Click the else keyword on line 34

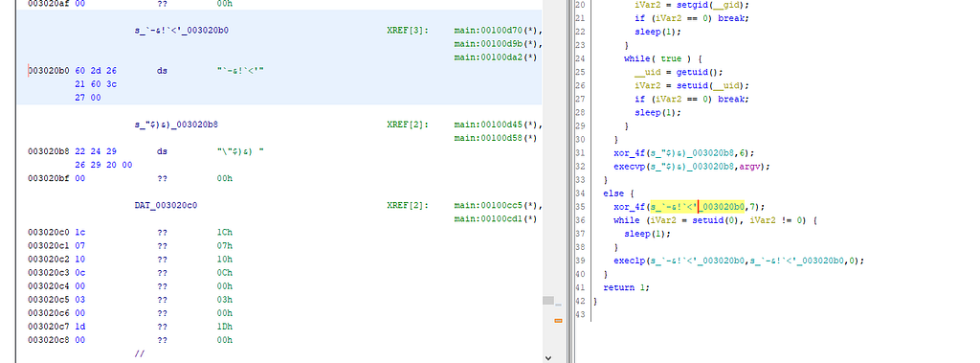point(613,193)
